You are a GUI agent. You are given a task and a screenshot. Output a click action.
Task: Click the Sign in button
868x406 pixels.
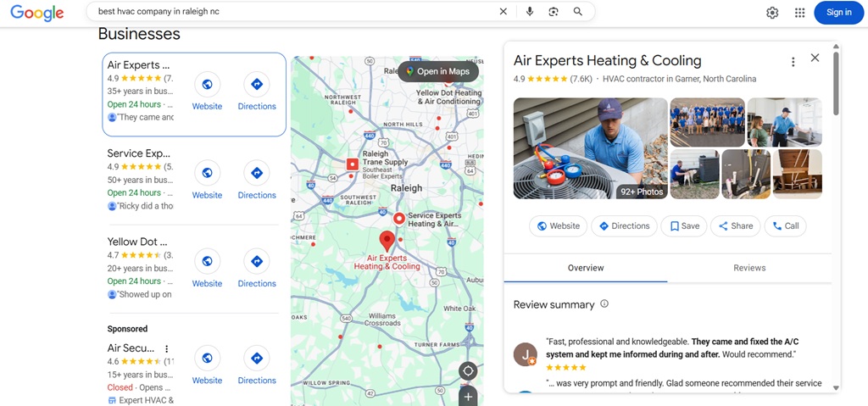[838, 13]
